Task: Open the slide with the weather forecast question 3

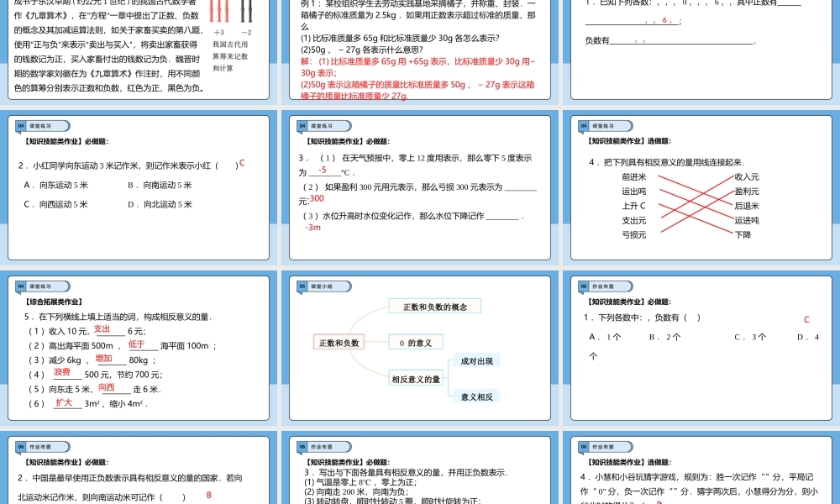Action: click(420, 188)
